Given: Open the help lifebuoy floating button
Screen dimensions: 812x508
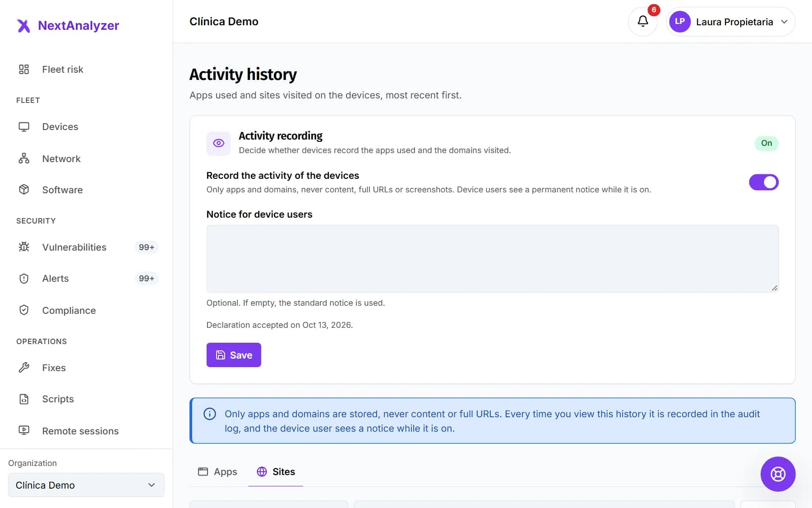Looking at the screenshot, I should point(778,474).
